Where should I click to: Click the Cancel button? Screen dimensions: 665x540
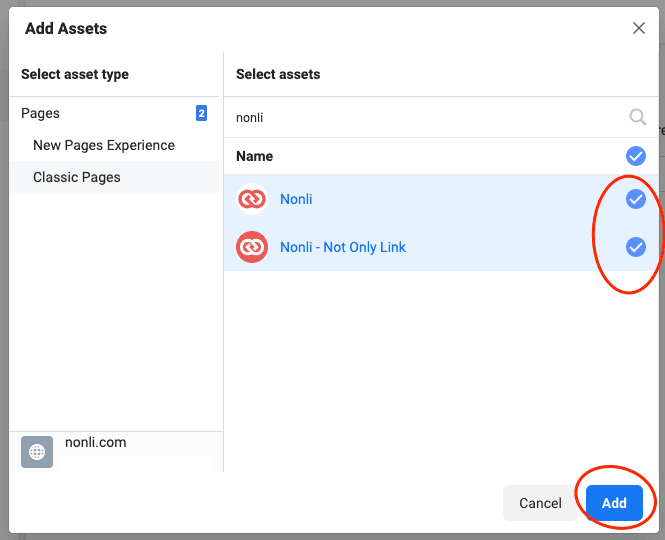tap(540, 503)
